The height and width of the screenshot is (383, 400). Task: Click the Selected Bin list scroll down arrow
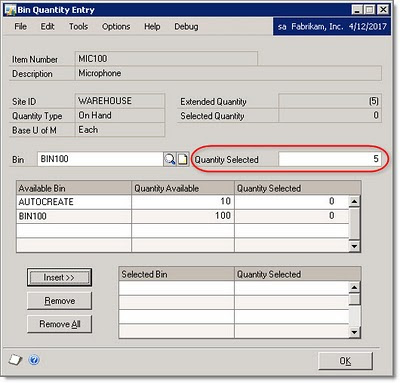coord(354,332)
